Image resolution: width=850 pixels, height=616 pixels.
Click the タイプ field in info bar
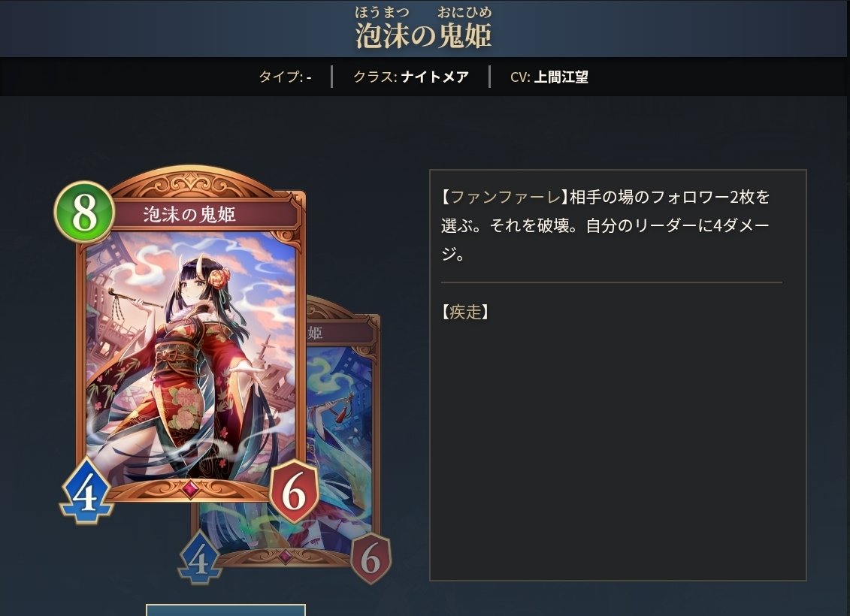pyautogui.click(x=285, y=77)
